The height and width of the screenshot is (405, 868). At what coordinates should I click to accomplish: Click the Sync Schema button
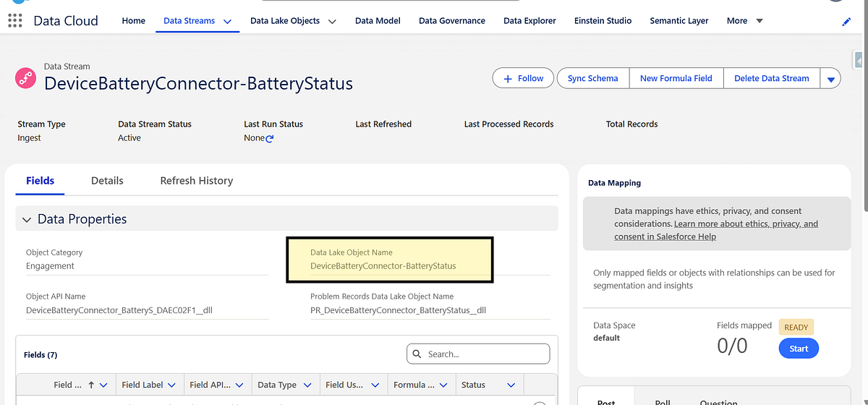592,78
